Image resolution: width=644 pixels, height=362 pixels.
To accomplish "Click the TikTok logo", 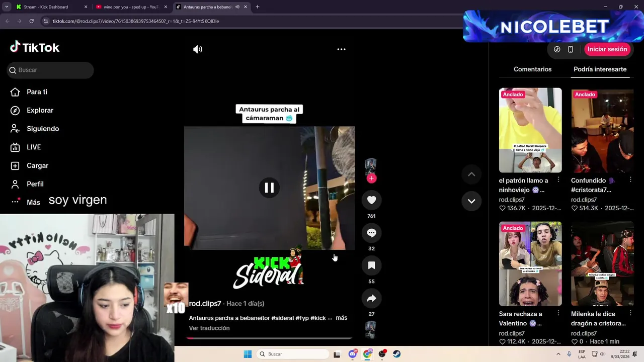I will pyautogui.click(x=35, y=47).
